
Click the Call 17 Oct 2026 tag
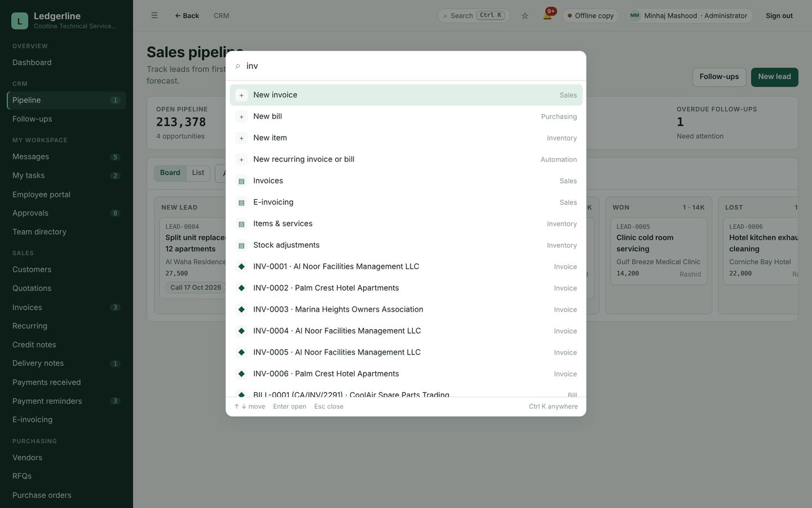(x=196, y=287)
